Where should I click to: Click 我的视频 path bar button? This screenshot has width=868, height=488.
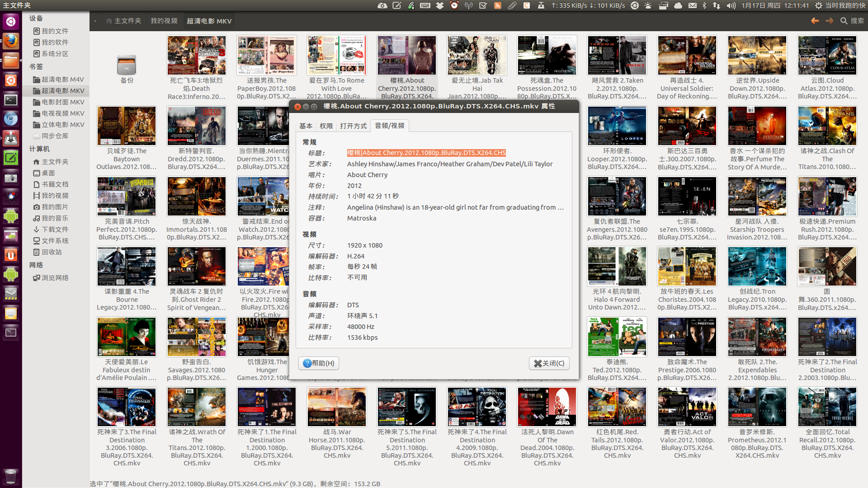point(164,21)
